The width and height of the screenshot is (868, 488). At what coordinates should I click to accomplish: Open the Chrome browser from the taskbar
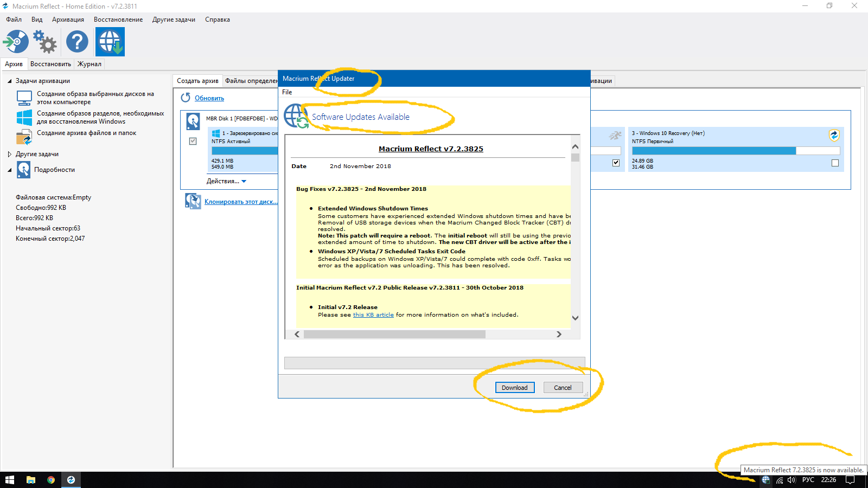coord(51,480)
